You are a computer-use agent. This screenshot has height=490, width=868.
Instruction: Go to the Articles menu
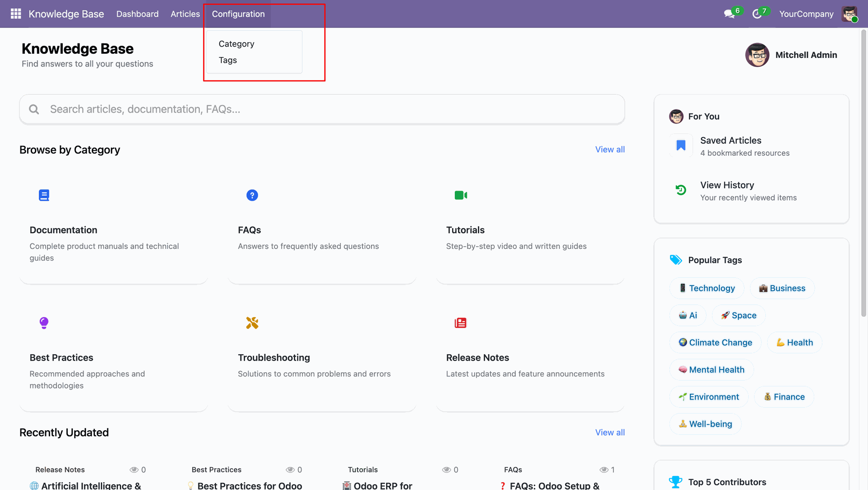point(185,14)
